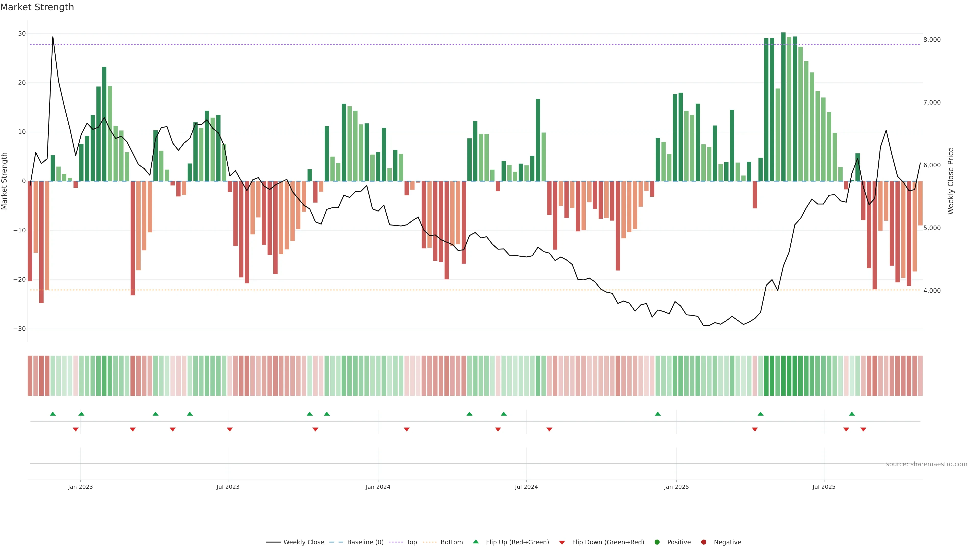
Task: Click the green Positive circle in legend
Action: click(x=657, y=542)
